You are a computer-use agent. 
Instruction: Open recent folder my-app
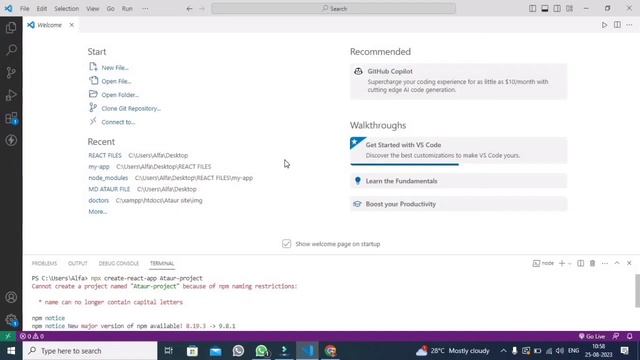pyautogui.click(x=99, y=167)
